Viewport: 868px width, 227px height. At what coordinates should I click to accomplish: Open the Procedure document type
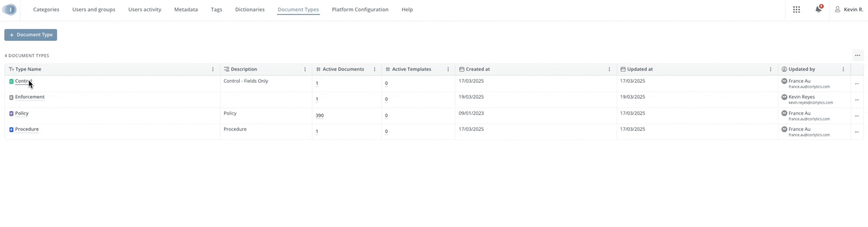[27, 129]
